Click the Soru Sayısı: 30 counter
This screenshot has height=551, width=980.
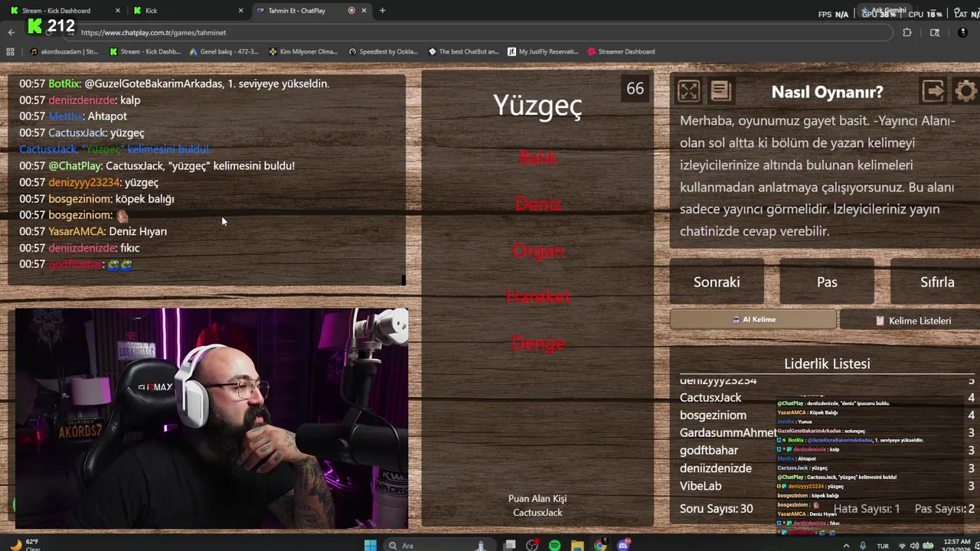pos(717,509)
